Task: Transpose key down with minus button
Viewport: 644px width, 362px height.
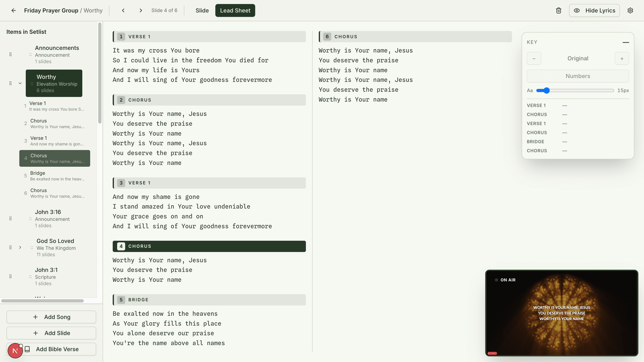Action: coord(534,59)
